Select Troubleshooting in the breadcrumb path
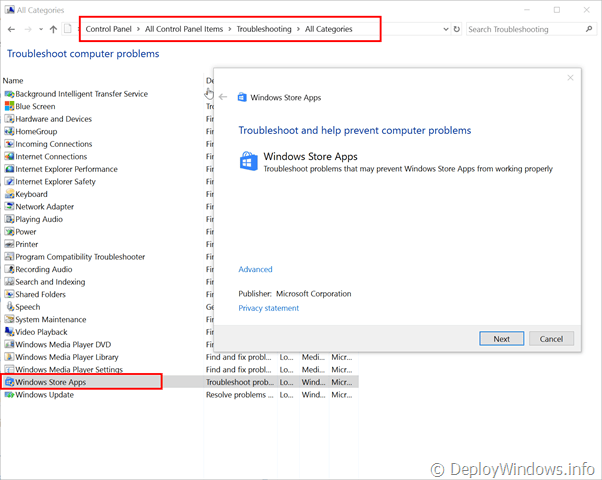This screenshot has width=602, height=480. (264, 29)
